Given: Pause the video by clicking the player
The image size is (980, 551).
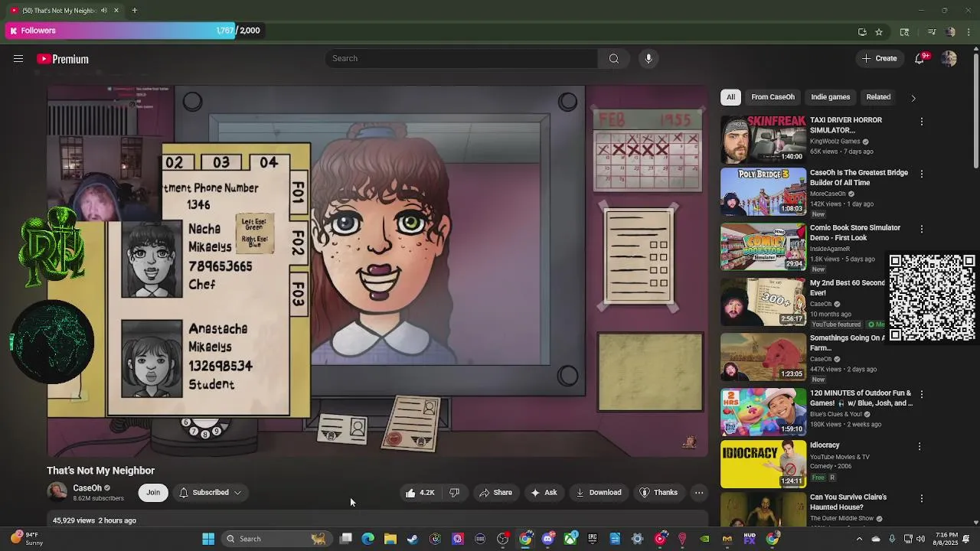Looking at the screenshot, I should point(377,271).
